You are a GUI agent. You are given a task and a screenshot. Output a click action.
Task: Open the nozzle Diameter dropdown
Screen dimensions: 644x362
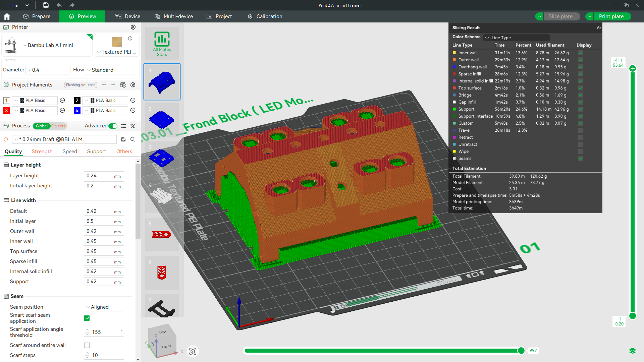[48, 70]
